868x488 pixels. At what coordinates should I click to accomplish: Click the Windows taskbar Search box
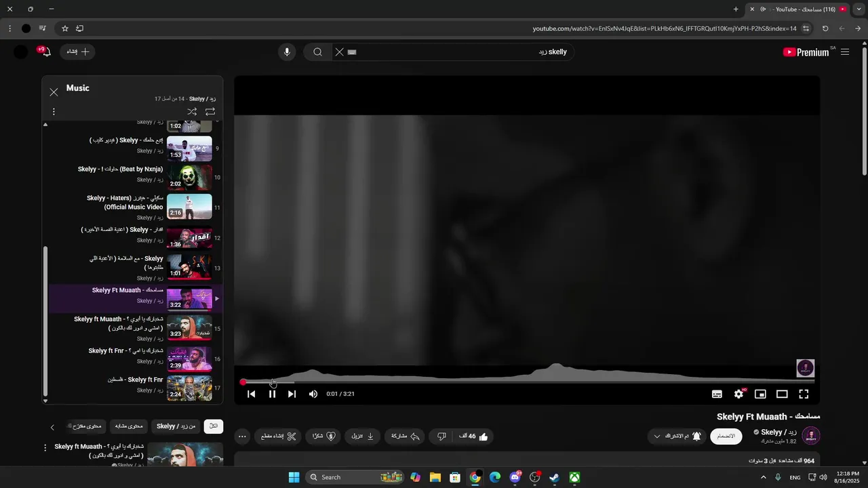click(355, 477)
